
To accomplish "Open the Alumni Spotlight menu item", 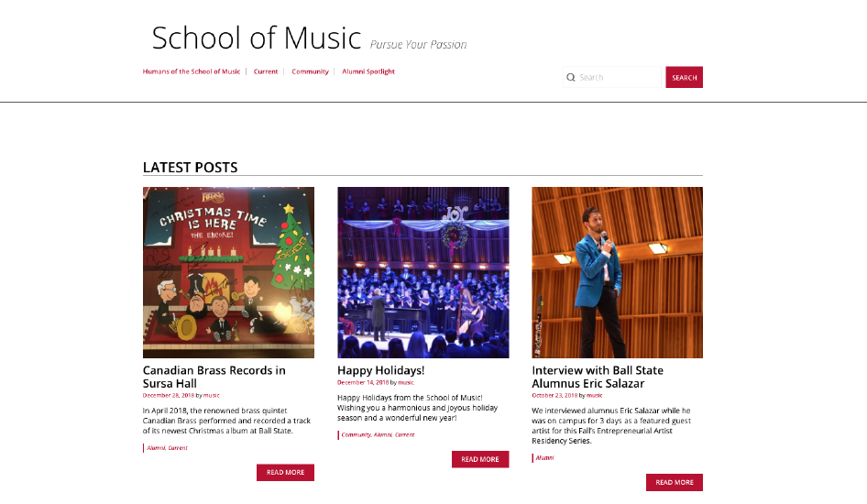I will tap(368, 71).
